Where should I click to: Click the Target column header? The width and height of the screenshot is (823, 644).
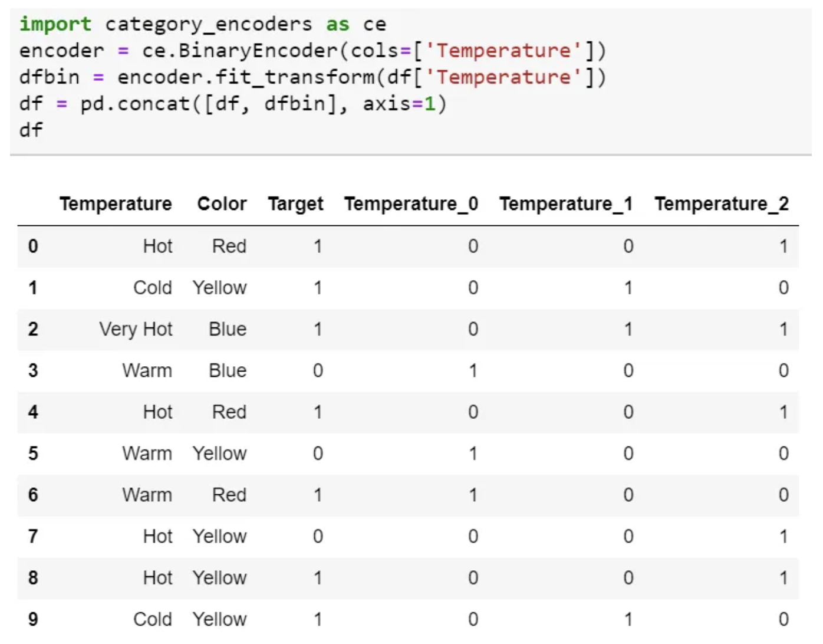click(x=295, y=204)
